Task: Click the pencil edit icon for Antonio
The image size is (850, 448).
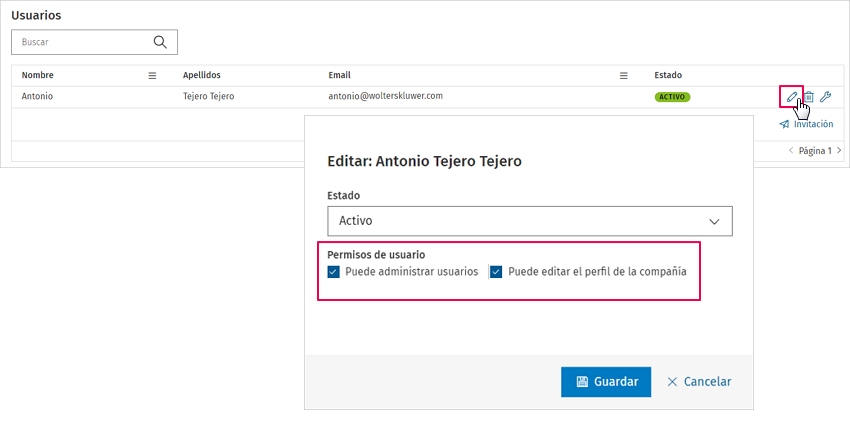Action: click(791, 97)
